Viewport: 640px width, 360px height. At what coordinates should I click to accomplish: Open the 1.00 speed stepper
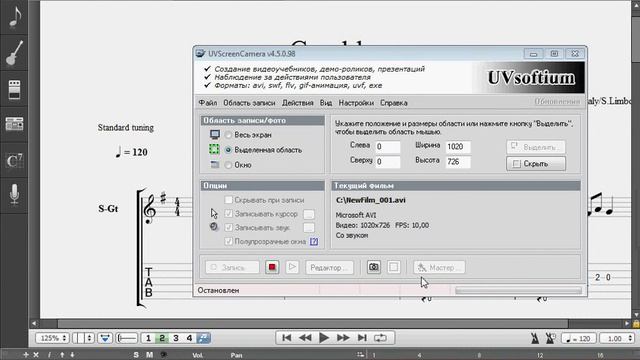616,338
